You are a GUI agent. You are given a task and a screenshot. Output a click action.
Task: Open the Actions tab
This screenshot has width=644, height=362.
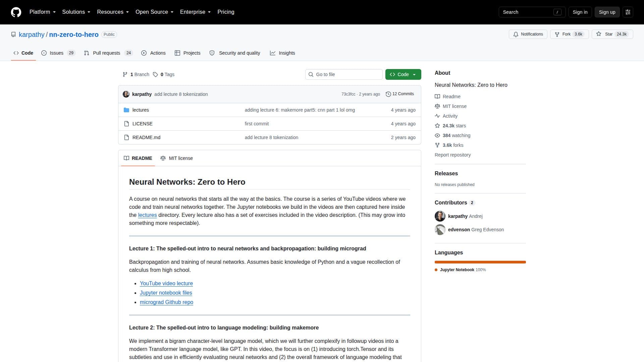tap(153, 53)
